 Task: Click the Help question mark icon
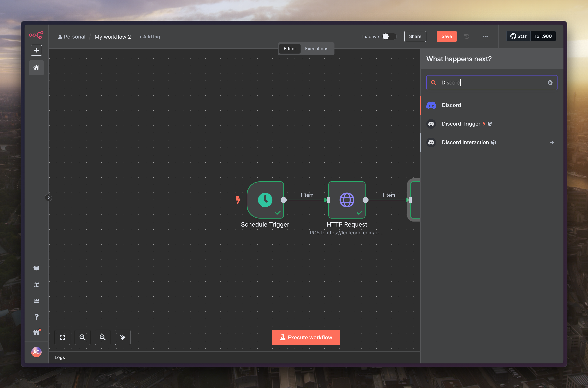[x=36, y=317]
